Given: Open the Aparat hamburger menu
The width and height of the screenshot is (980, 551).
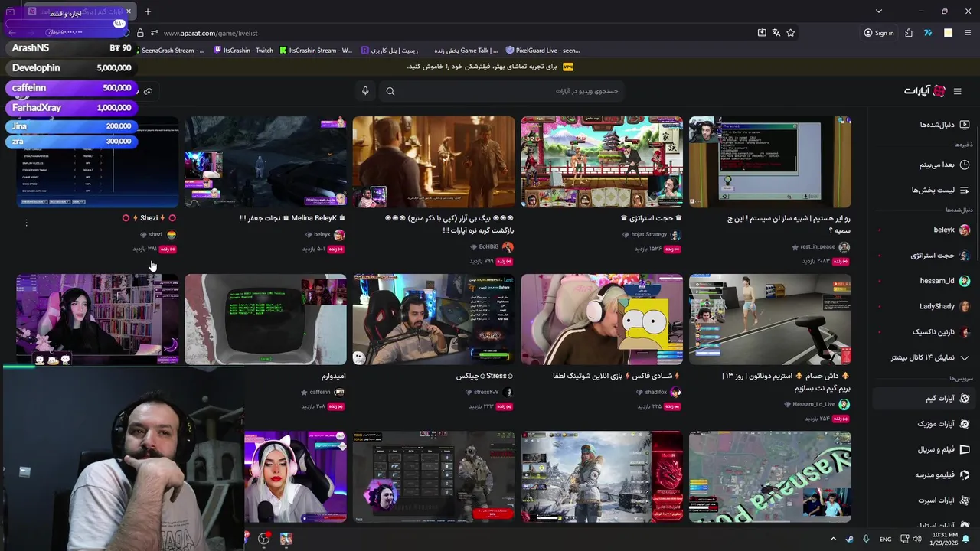Looking at the screenshot, I should 957,91.
